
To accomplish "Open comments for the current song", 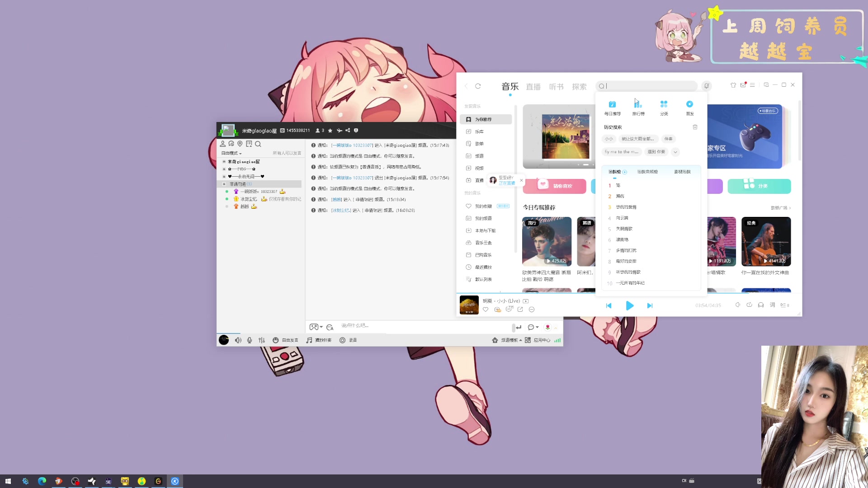I will [x=509, y=309].
